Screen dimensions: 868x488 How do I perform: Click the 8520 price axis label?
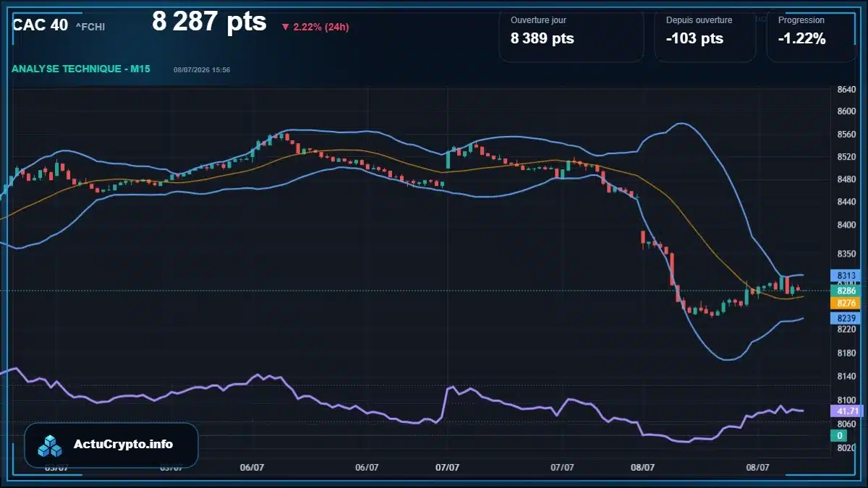(x=846, y=157)
